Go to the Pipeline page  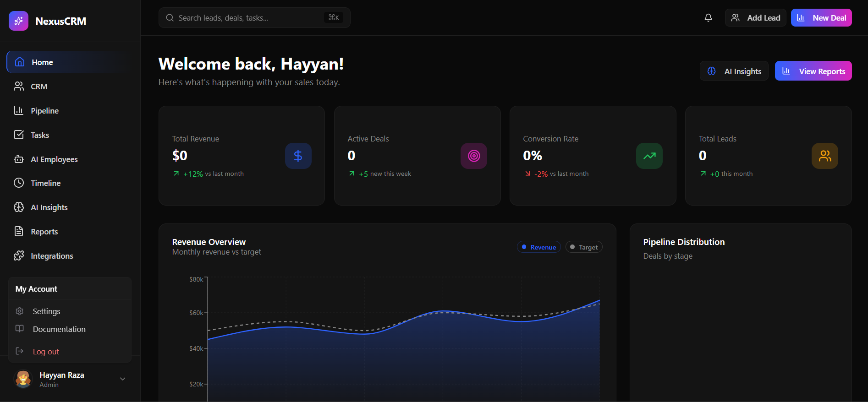coord(70,110)
